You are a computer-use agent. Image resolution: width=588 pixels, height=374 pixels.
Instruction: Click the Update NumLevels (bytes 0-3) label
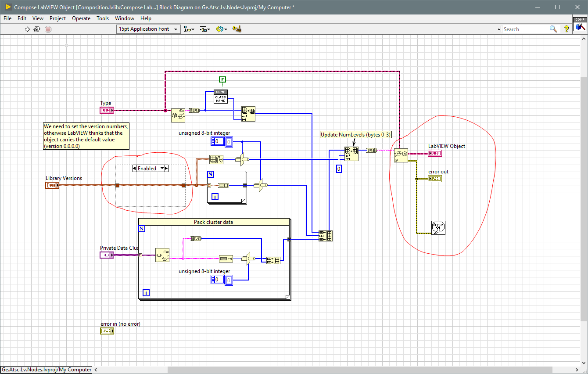356,135
